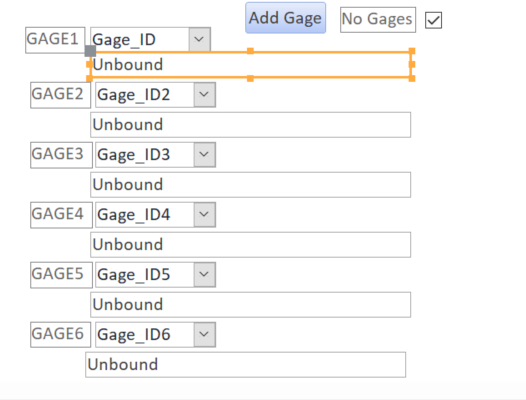
Task: Select the GAGE1 label
Action: 55,40
